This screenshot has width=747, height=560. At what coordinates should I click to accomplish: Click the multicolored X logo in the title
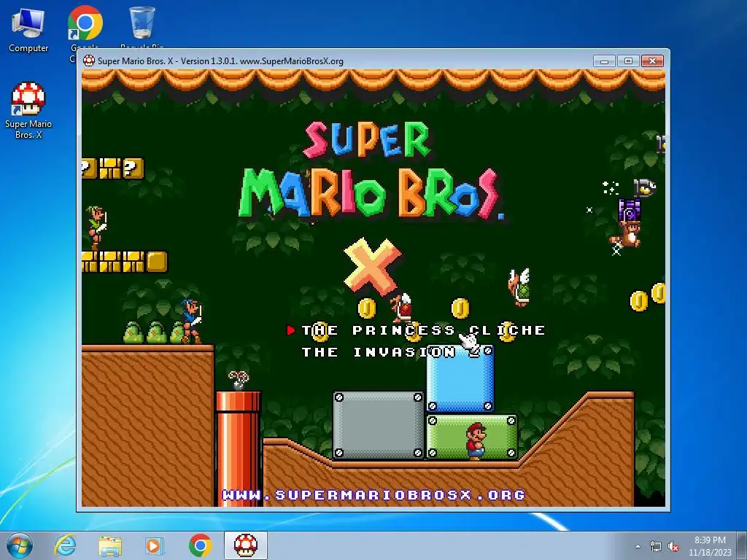[373, 266]
